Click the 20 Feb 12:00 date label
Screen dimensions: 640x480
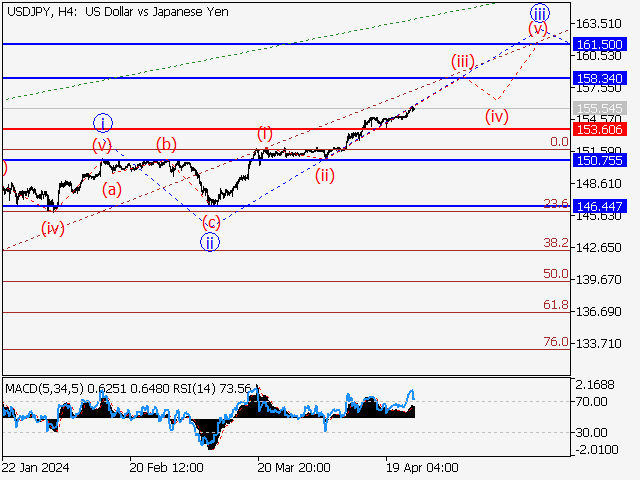[x=167, y=468]
